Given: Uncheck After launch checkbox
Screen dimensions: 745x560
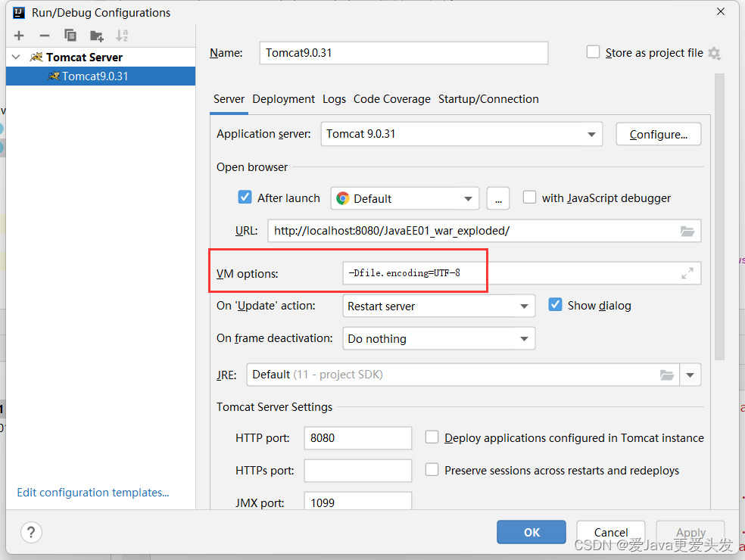Looking at the screenshot, I should click(x=245, y=197).
